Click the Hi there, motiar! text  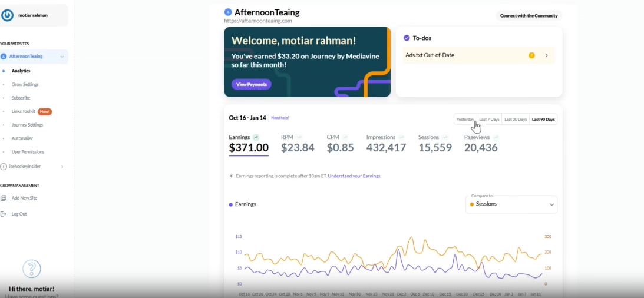32,289
